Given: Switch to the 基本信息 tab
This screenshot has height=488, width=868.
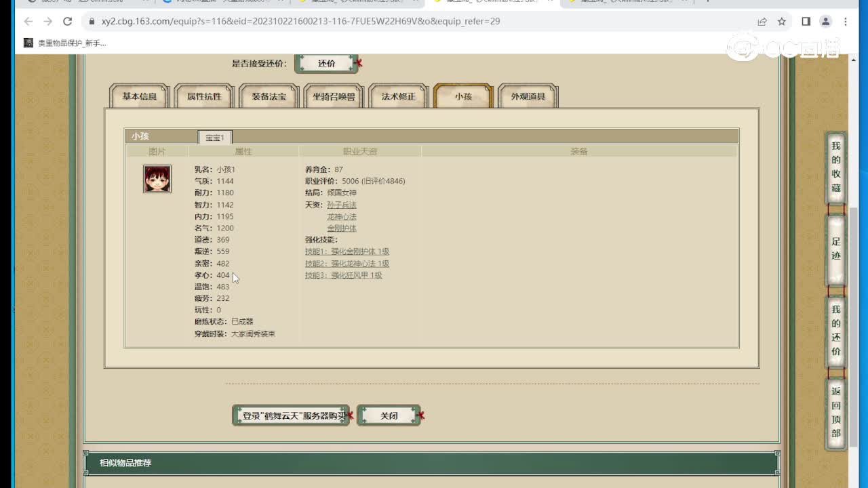Looking at the screenshot, I should click(139, 96).
